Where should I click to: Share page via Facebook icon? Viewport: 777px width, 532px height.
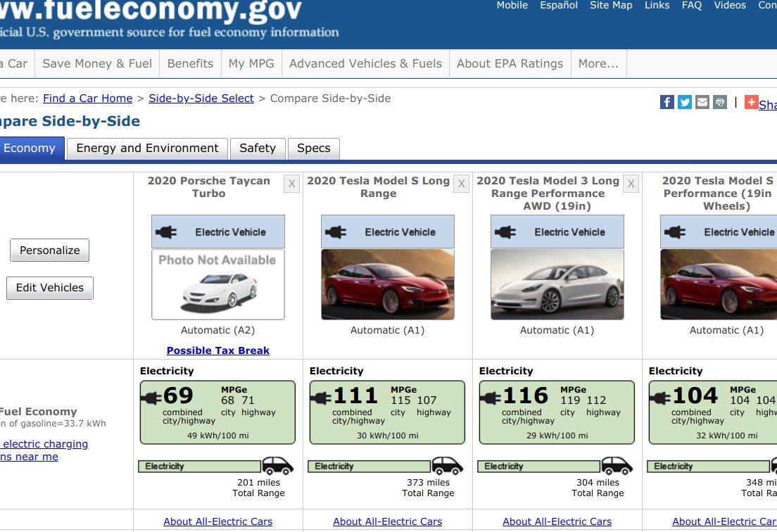point(667,102)
